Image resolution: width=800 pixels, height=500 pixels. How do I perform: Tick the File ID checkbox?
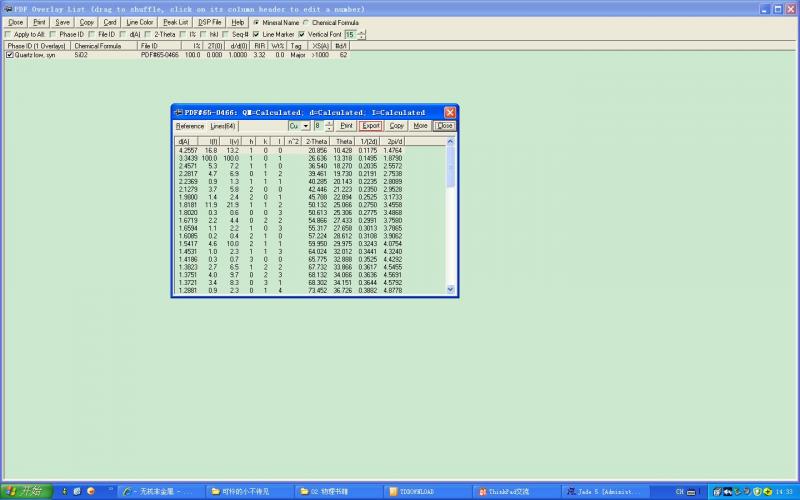click(x=91, y=34)
